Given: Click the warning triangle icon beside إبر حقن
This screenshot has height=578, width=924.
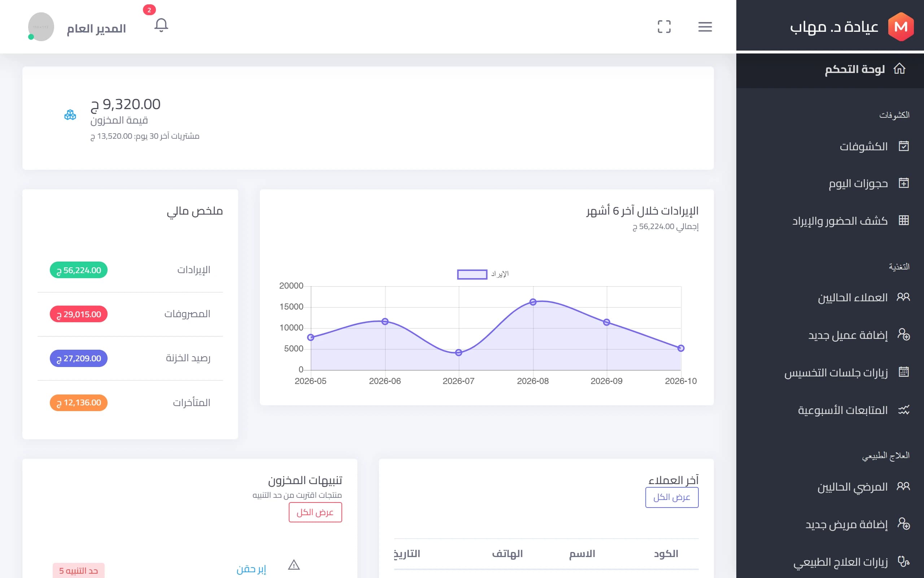Looking at the screenshot, I should coord(293,565).
